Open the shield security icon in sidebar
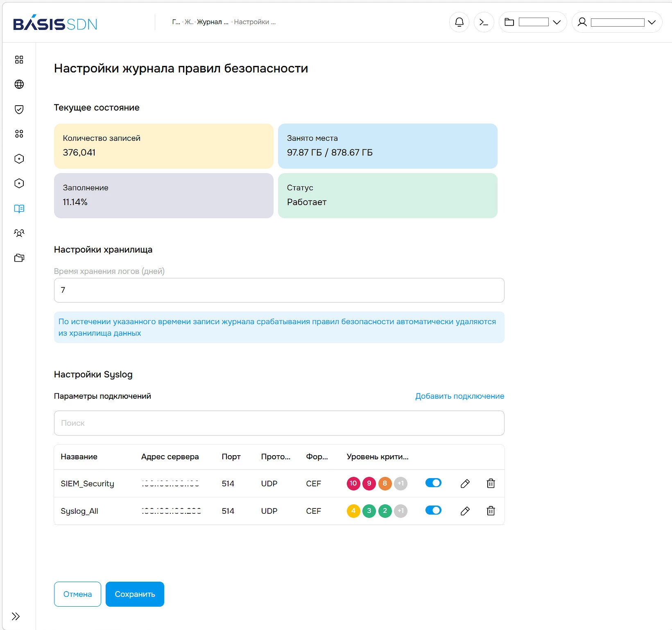 tap(19, 109)
